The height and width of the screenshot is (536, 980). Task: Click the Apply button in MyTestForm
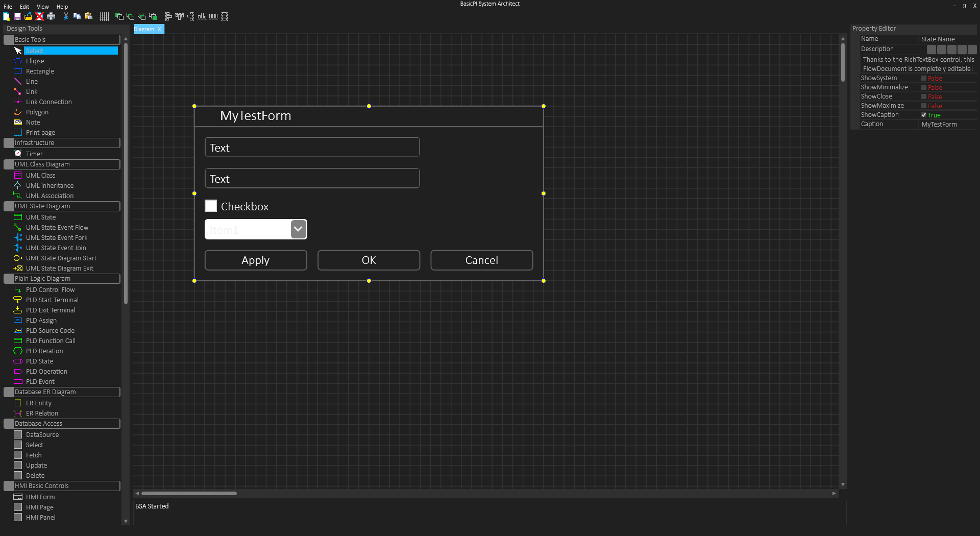click(256, 260)
